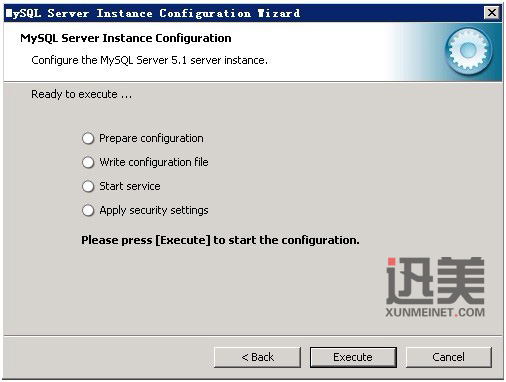Select the Start service step indicator
506x382 pixels.
tap(88, 186)
